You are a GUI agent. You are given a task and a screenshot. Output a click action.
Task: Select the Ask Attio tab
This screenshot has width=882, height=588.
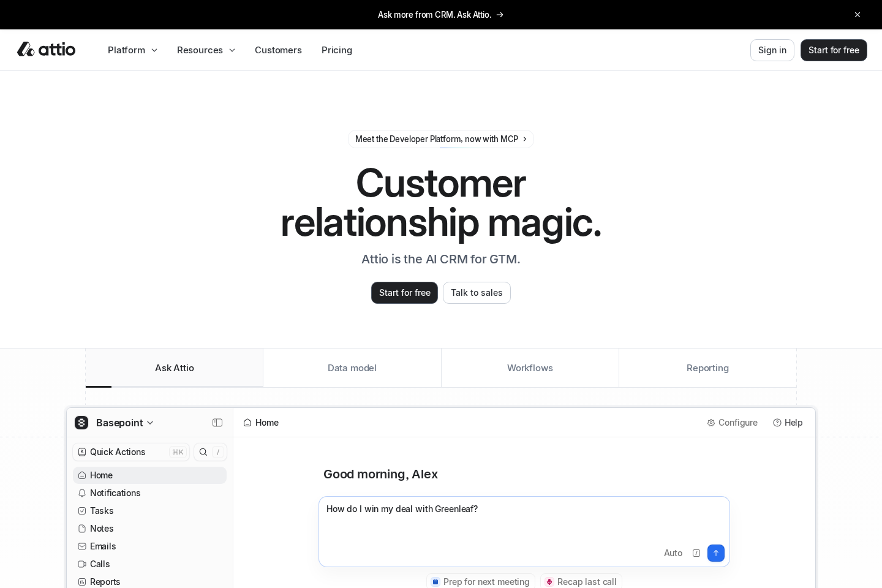175,368
